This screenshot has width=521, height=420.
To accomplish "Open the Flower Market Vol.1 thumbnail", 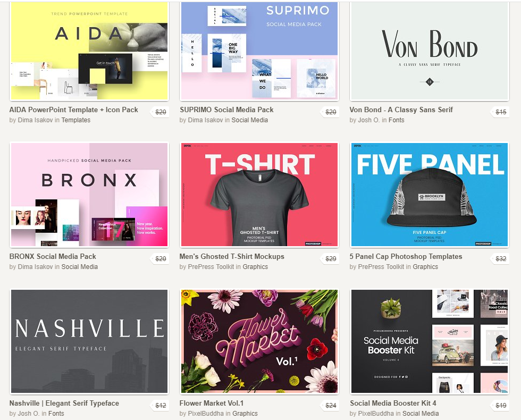I will coord(259,341).
